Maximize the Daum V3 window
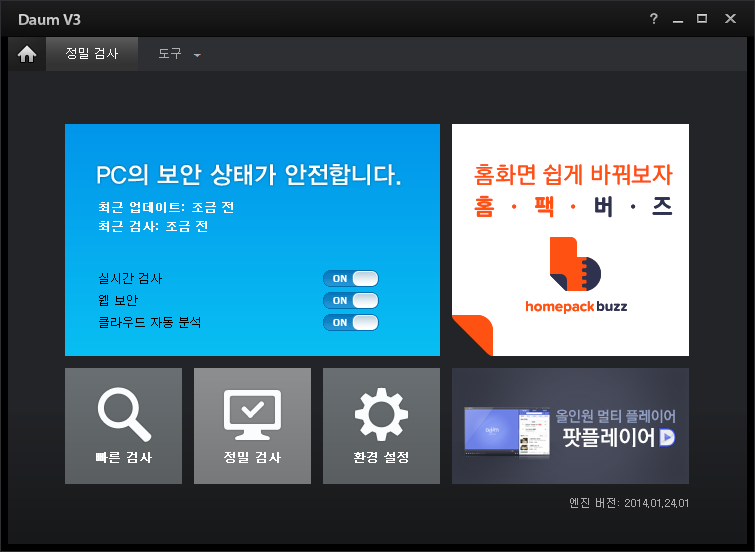Screen dimensions: 755x552 [702, 19]
